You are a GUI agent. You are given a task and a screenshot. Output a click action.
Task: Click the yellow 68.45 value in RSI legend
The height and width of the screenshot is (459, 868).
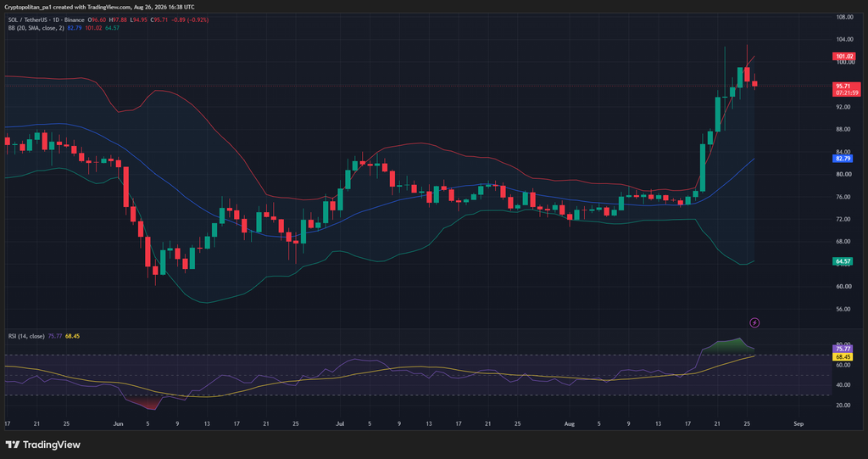coord(73,336)
